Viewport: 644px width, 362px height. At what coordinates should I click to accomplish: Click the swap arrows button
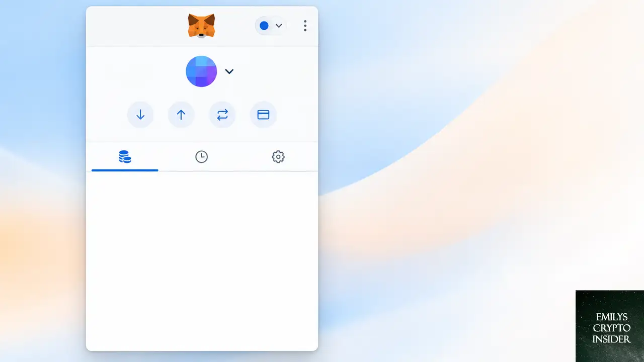coord(222,115)
